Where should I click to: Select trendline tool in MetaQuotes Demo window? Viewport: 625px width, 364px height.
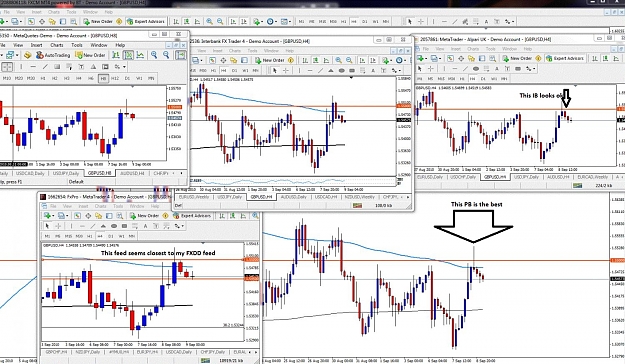tap(45, 67)
